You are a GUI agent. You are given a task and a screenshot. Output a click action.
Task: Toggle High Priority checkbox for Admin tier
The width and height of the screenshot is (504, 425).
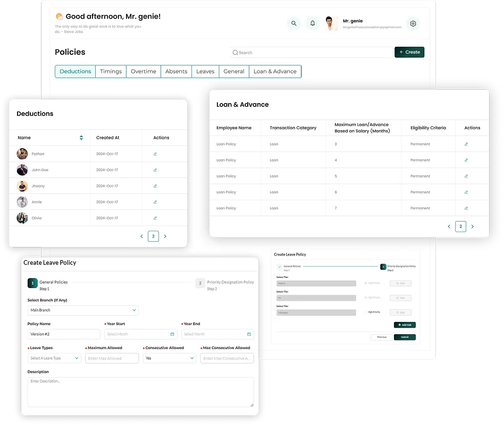coord(365,283)
